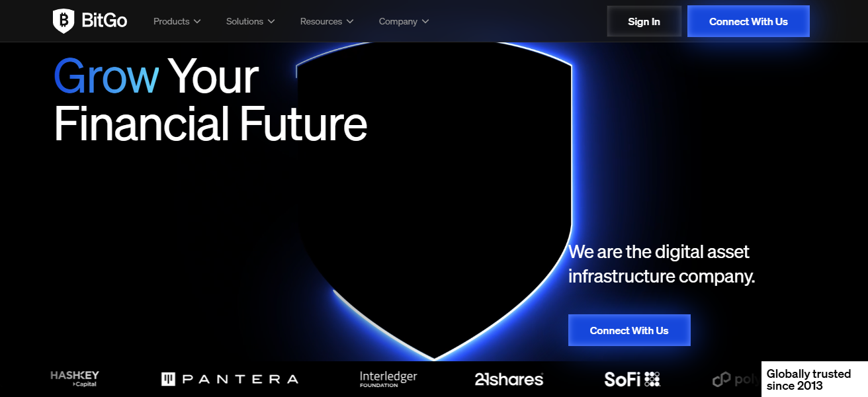This screenshot has width=868, height=397.
Task: Open the Resources menu
Action: pyautogui.click(x=321, y=22)
